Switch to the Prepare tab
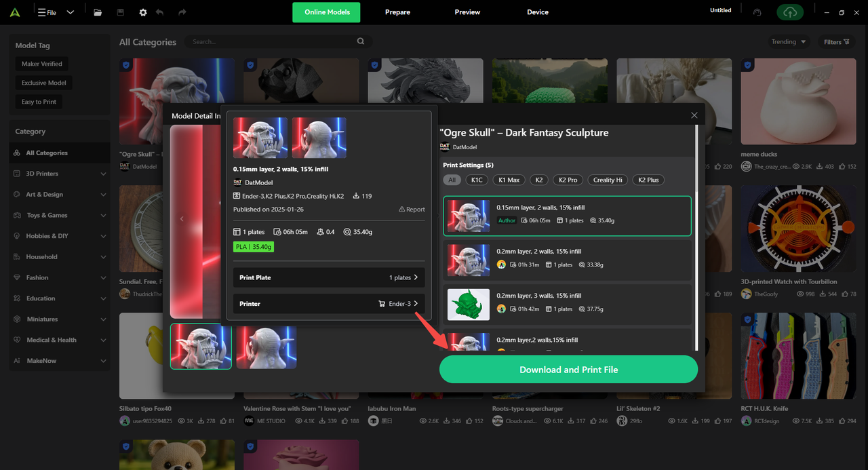Screen dimensions: 868x470 click(397, 12)
